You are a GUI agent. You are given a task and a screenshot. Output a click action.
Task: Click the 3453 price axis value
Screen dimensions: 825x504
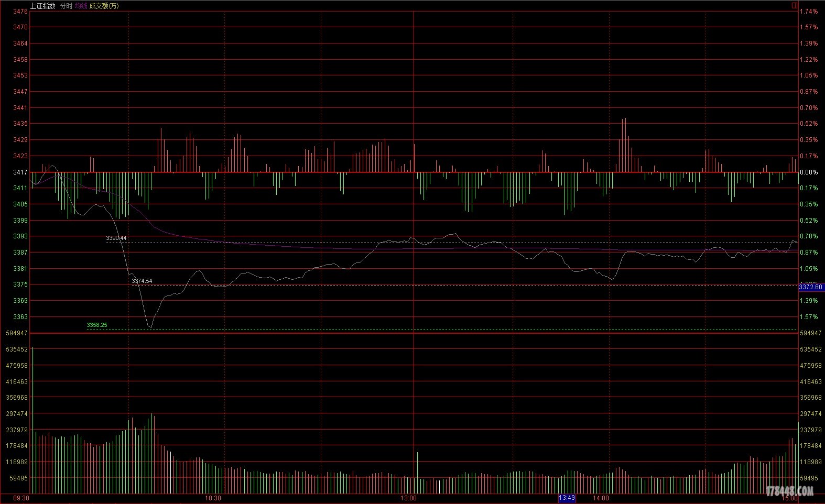click(x=20, y=75)
